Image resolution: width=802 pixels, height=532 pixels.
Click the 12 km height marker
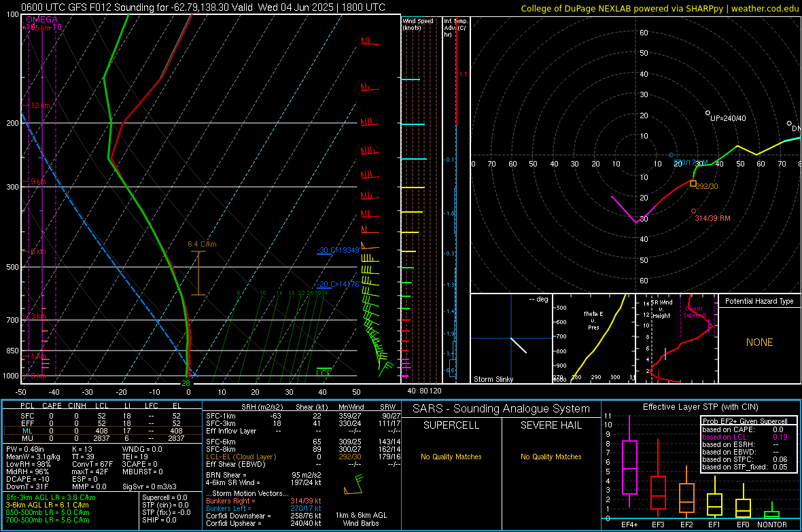tap(40, 105)
